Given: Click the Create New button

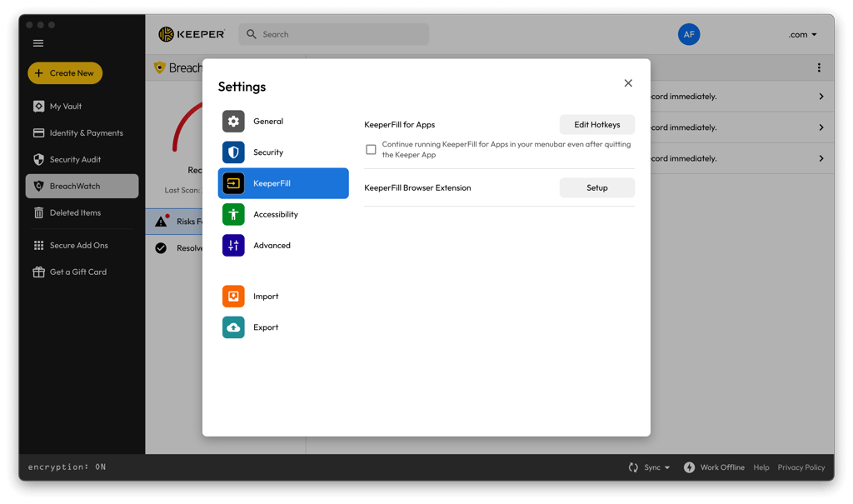Looking at the screenshot, I should (65, 73).
